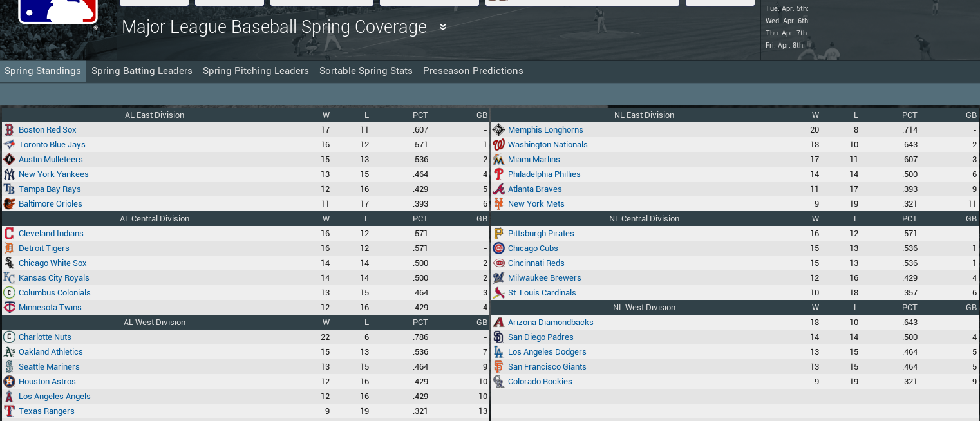The image size is (980, 421).
Task: Click the NL Central Division header text
Action: pos(644,219)
